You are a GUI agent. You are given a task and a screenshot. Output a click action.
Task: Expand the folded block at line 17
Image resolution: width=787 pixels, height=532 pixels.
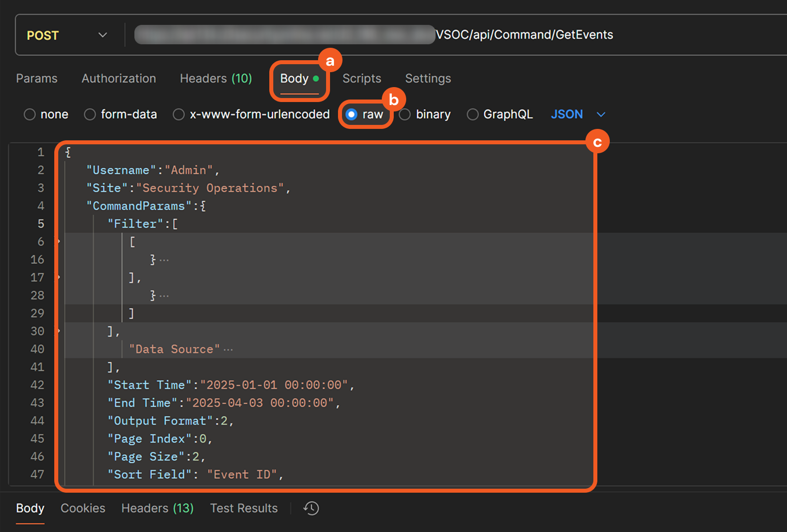pos(59,278)
